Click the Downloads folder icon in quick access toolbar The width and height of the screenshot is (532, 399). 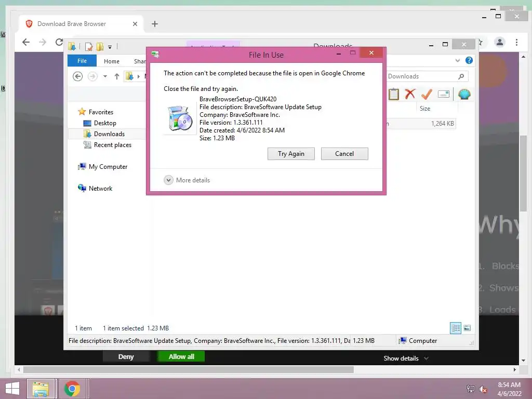pyautogui.click(x=72, y=46)
